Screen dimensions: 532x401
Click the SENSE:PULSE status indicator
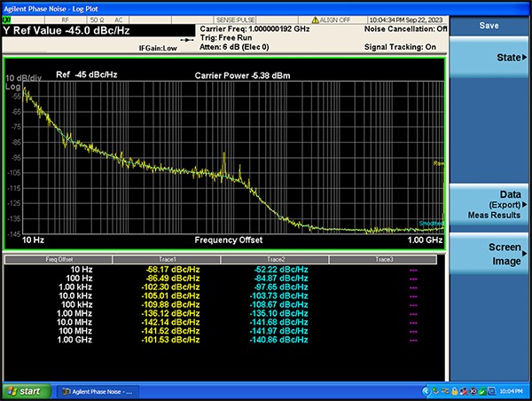click(x=236, y=20)
